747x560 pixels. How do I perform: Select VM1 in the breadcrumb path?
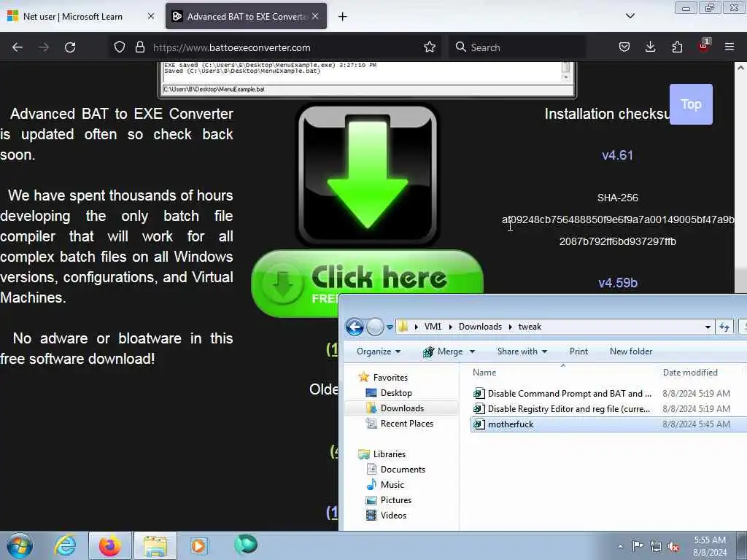[x=433, y=327]
